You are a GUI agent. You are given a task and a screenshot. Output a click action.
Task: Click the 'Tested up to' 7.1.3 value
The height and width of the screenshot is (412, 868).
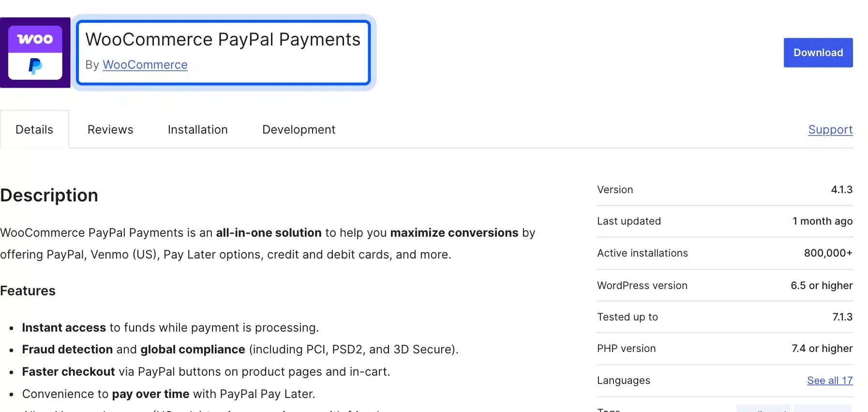point(842,317)
